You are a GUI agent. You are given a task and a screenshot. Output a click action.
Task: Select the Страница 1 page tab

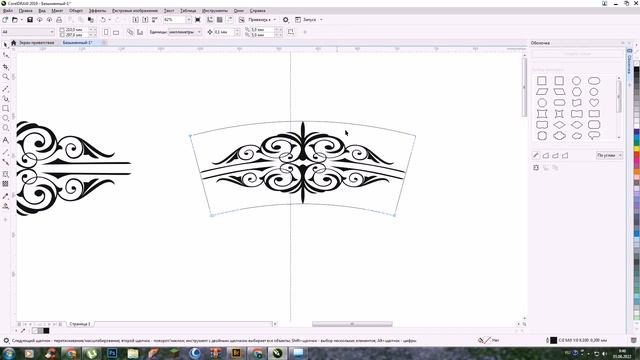click(x=80, y=324)
